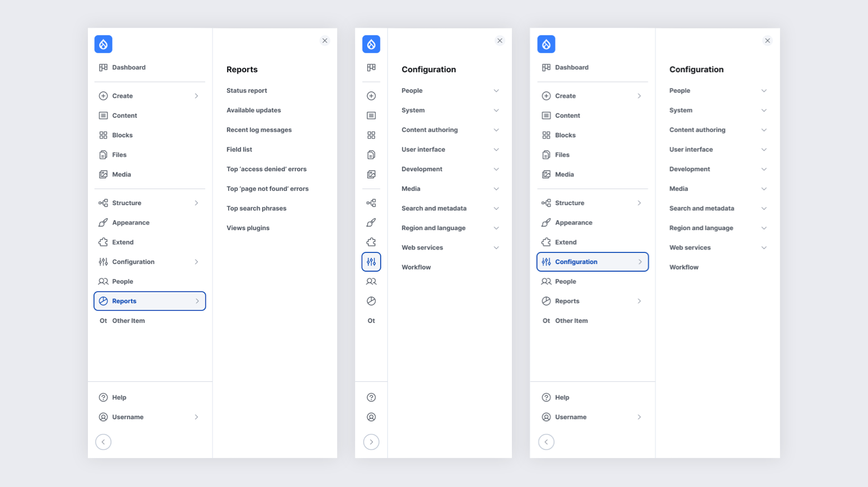Close the Reports submenu panel
Screen dimensions: 868x487
(325, 41)
